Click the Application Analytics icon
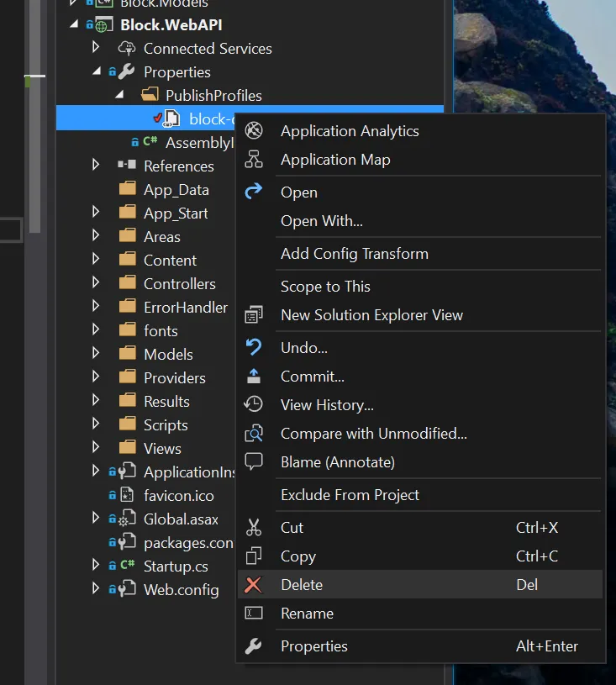The image size is (616, 685). click(x=254, y=131)
